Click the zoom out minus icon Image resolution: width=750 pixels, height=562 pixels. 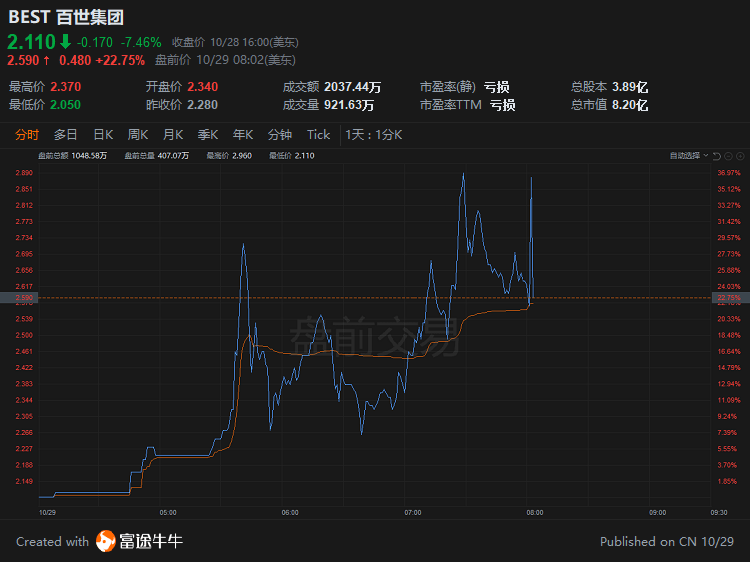click(x=728, y=156)
